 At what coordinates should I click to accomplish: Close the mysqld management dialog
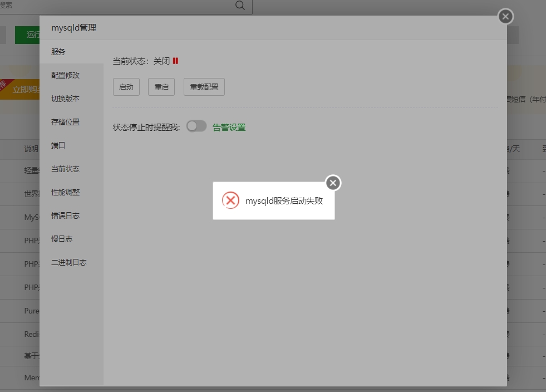[x=505, y=16]
